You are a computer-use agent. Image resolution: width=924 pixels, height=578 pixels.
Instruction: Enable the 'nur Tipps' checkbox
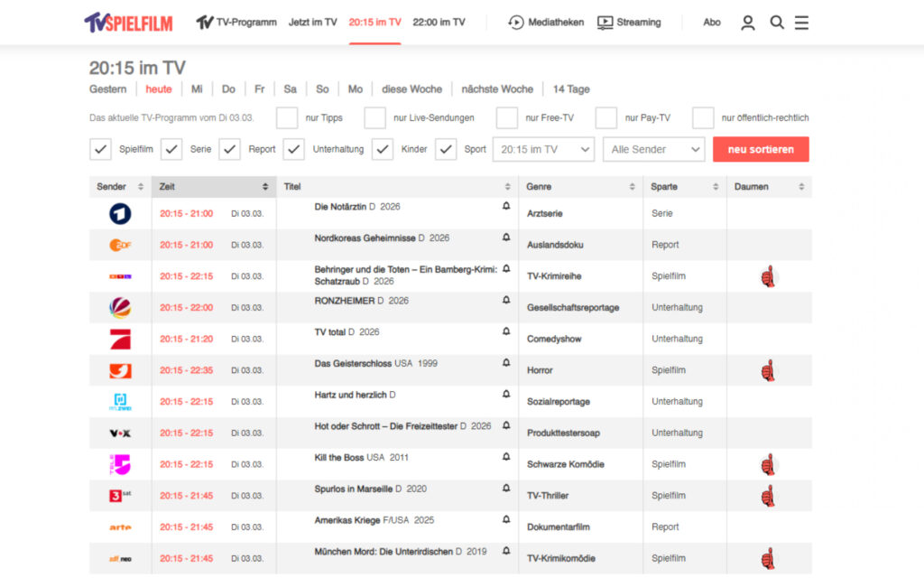click(x=287, y=118)
